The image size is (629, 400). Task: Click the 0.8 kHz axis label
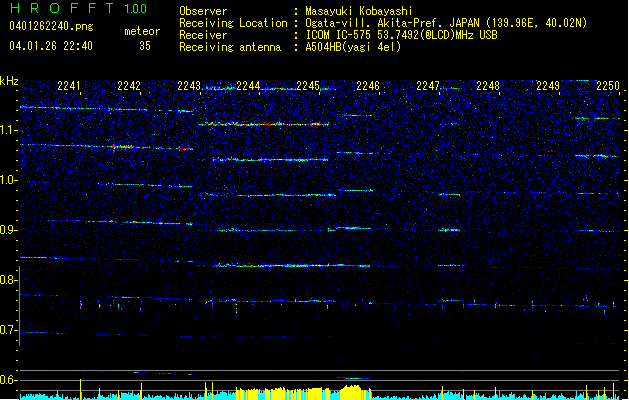pos(8,280)
